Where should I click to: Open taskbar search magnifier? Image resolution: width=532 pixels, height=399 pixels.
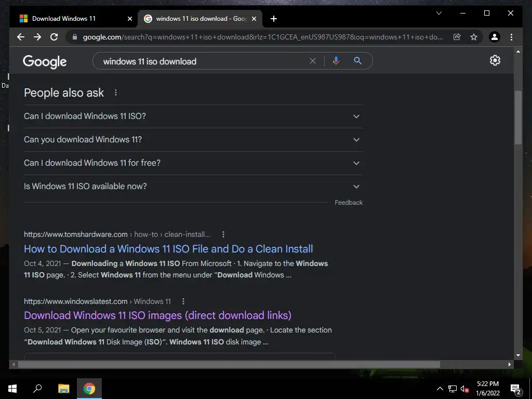tap(37, 389)
